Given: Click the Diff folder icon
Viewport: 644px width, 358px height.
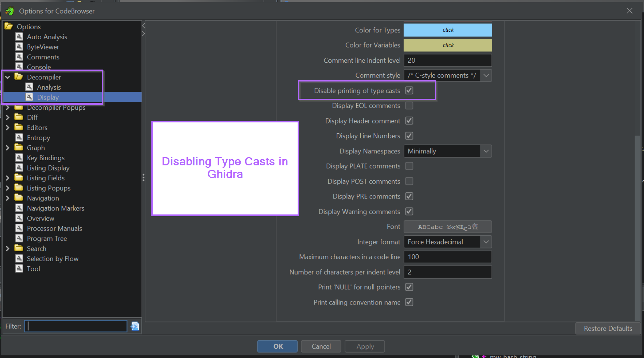Looking at the screenshot, I should point(19,117).
